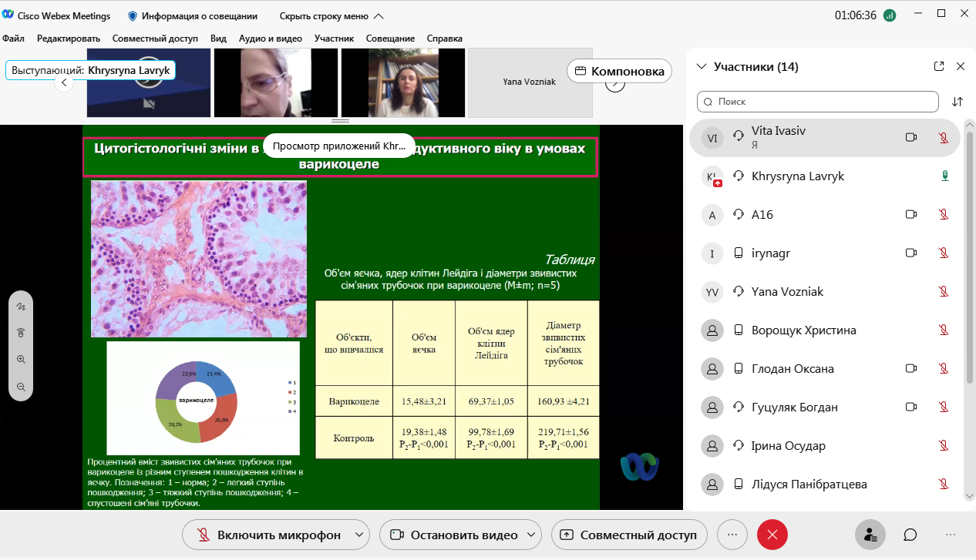This screenshot has height=560, width=976.
Task: Pop out the participants panel
Action: (939, 66)
